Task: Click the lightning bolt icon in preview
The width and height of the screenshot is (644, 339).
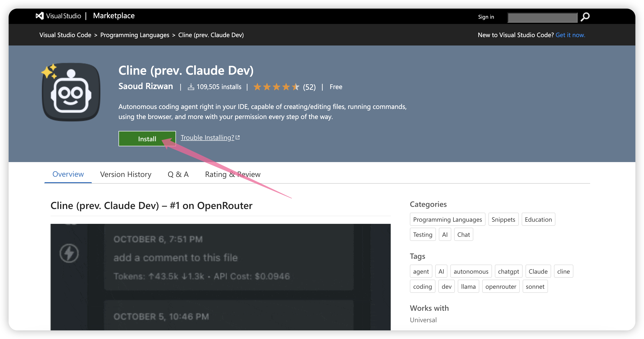Action: (69, 253)
